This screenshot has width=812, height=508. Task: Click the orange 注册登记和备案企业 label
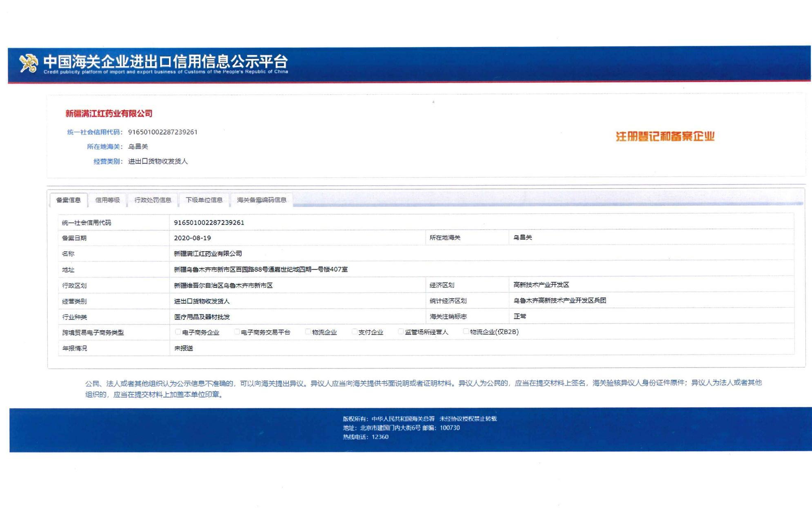665,136
